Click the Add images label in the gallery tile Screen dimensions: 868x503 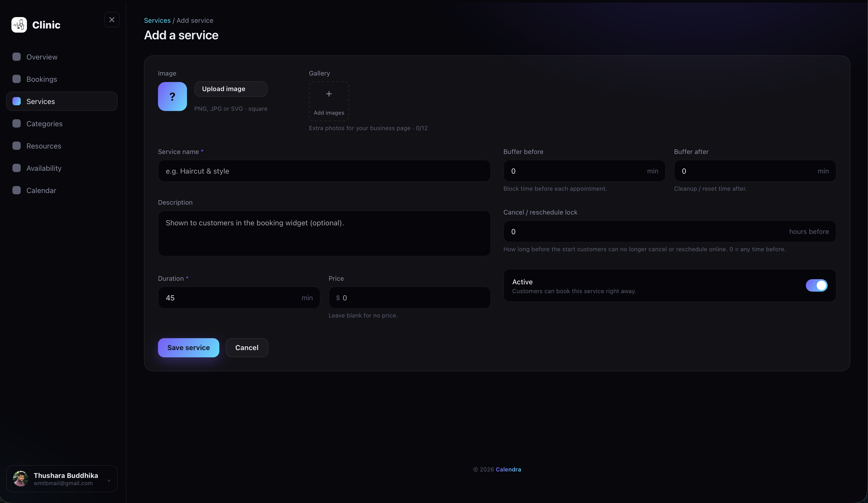[x=329, y=113]
